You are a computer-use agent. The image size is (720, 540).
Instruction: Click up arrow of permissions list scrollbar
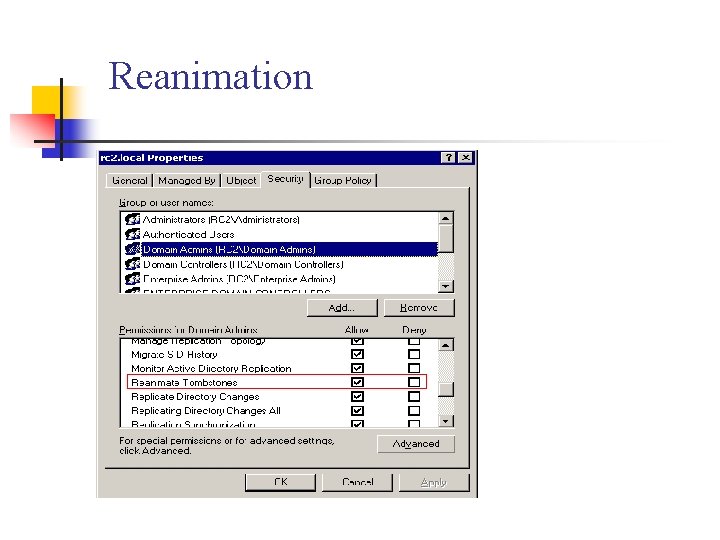(446, 345)
